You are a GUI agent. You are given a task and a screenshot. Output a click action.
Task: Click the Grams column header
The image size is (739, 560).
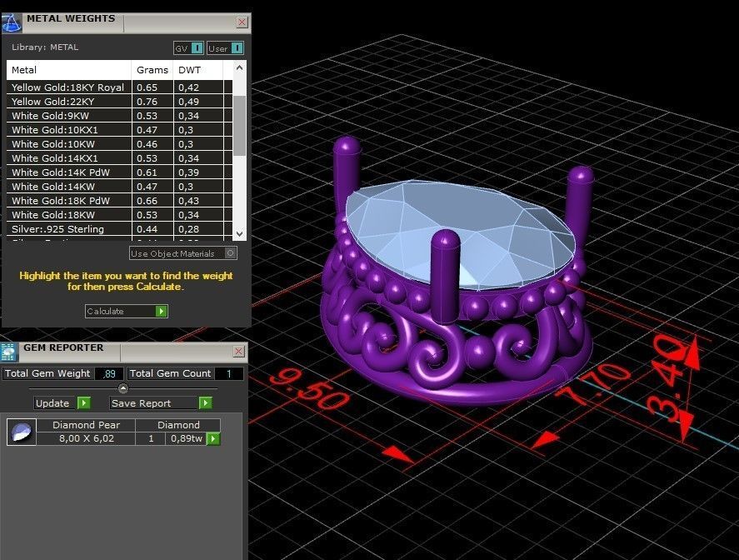pyautogui.click(x=152, y=70)
